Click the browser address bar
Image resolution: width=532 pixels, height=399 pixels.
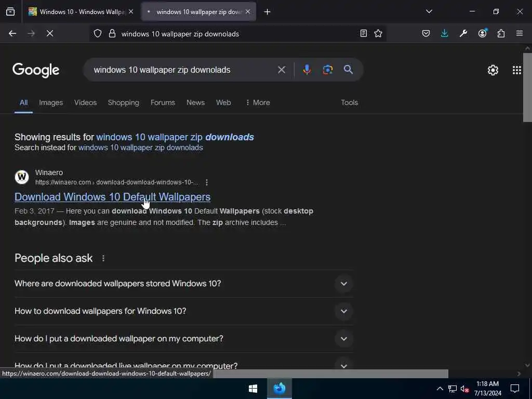tap(237, 34)
